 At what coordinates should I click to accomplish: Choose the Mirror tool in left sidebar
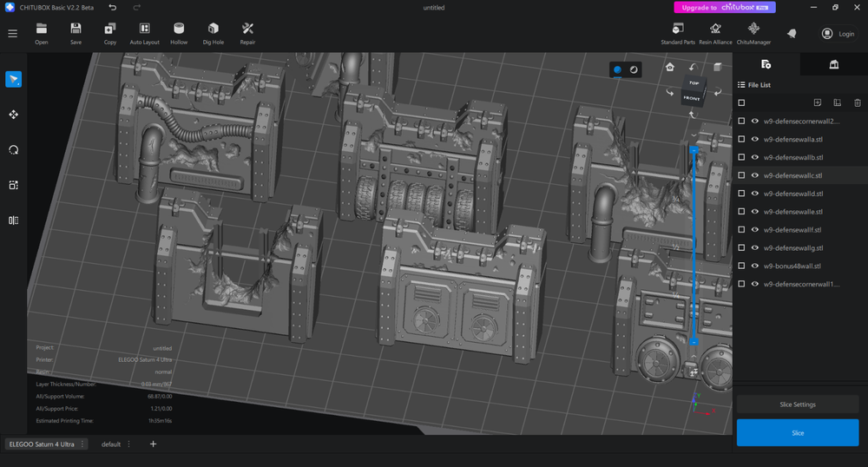click(13, 220)
